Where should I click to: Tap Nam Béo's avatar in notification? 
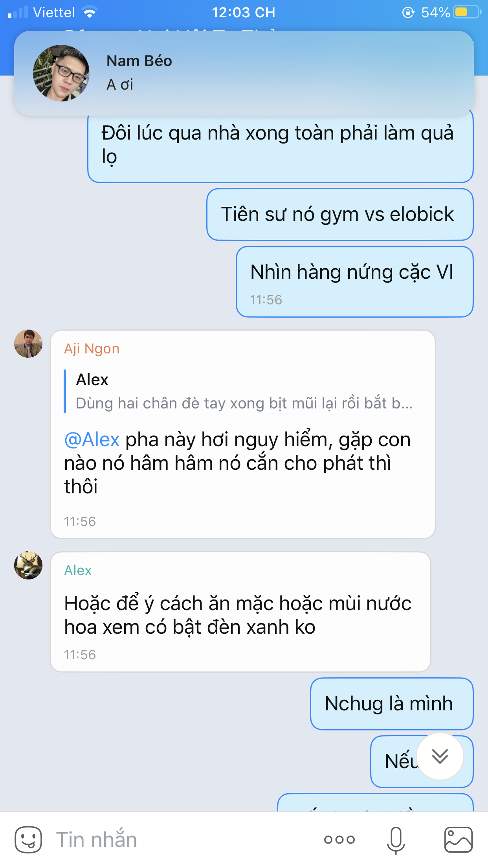pos(61,73)
